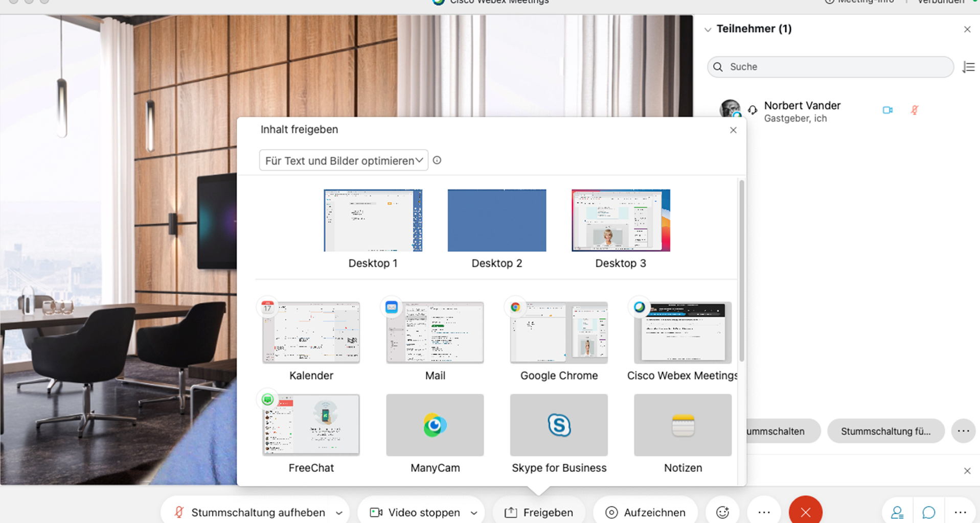This screenshot has width=980, height=523.
Task: Open video options arrow next to Video stoppen
Action: coord(474,513)
